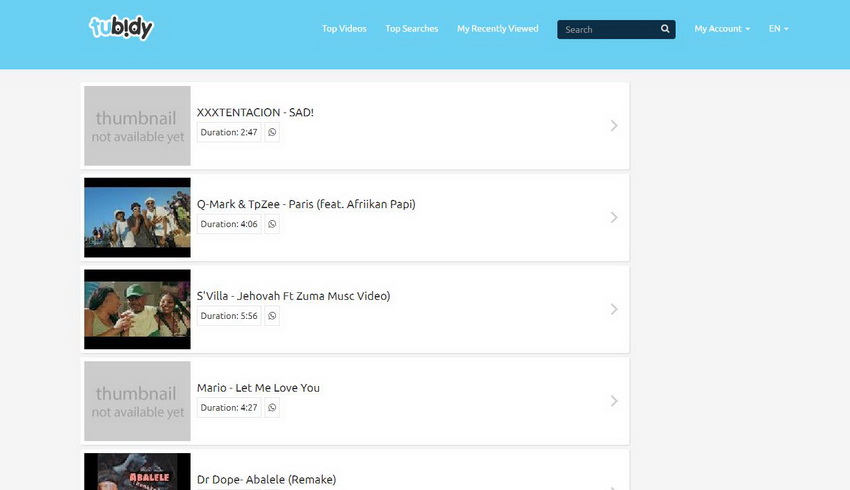
Task: Share Mario Let Me Love You via WhatsApp
Action: [272, 408]
